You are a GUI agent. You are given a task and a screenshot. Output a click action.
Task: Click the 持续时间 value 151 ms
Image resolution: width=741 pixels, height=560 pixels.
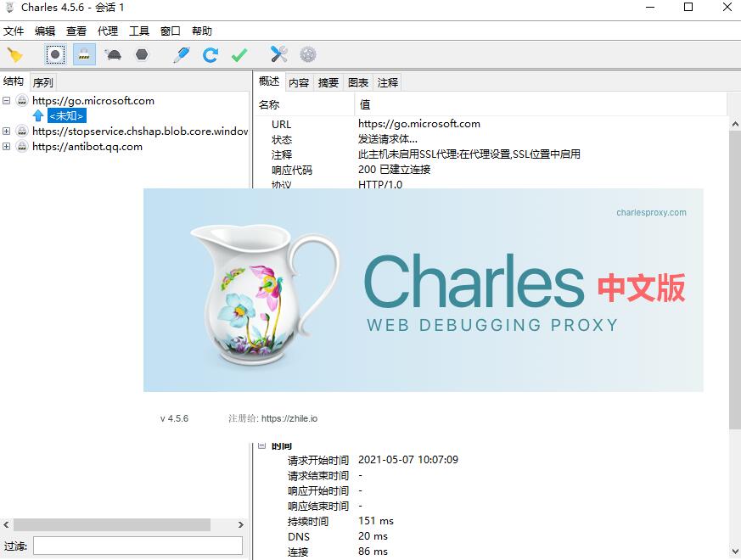tap(376, 521)
